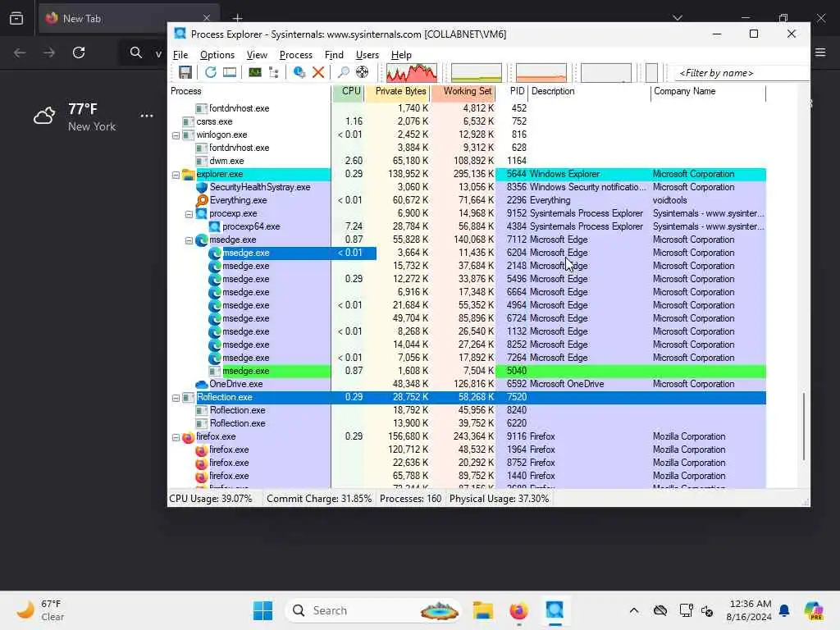Click the OneDrive.exe cloud icon
The height and width of the screenshot is (630, 840).
point(202,384)
